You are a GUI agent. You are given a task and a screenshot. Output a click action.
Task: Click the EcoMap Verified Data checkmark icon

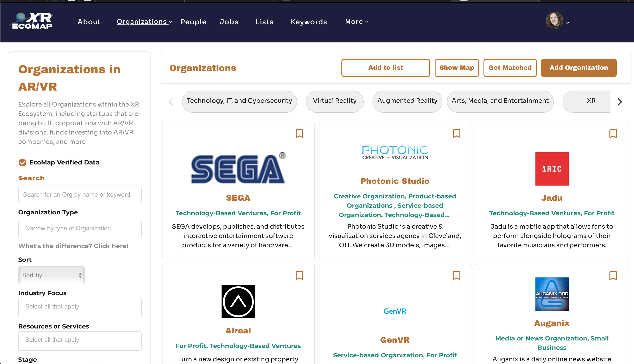(22, 162)
